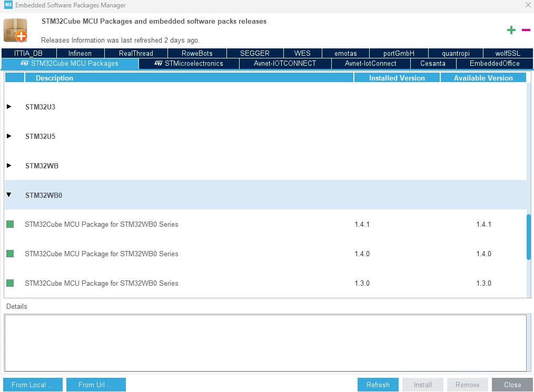This screenshot has height=392, width=534.
Task: Click the Remove button
Action: click(467, 385)
